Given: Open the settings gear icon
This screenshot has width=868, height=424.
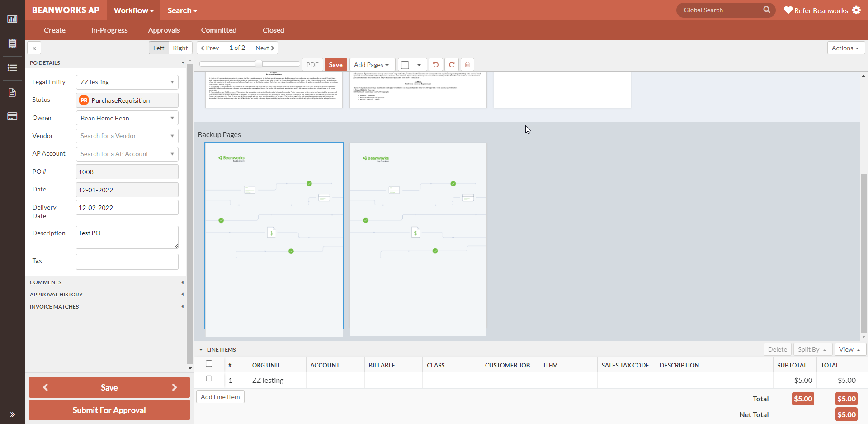Looking at the screenshot, I should click(x=856, y=10).
